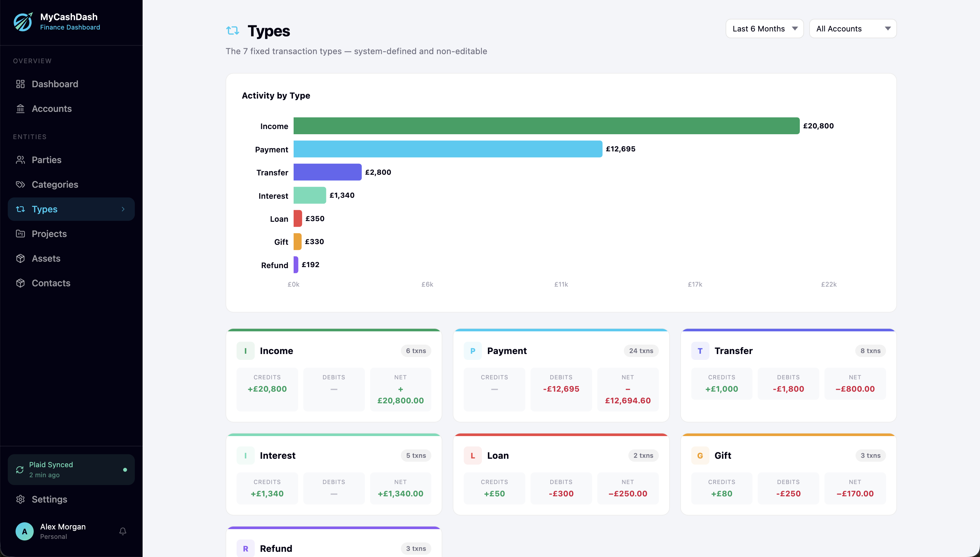
Task: Expand the Types entry using its chevron
Action: point(123,209)
